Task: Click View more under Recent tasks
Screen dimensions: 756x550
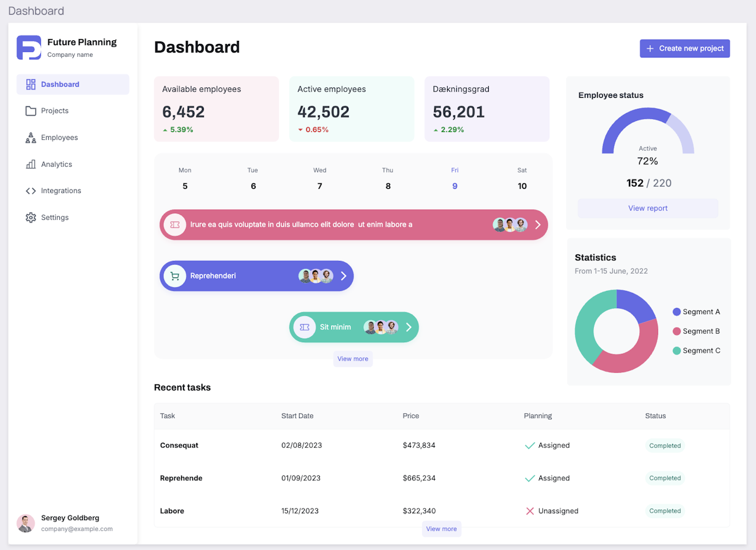Action: point(441,529)
